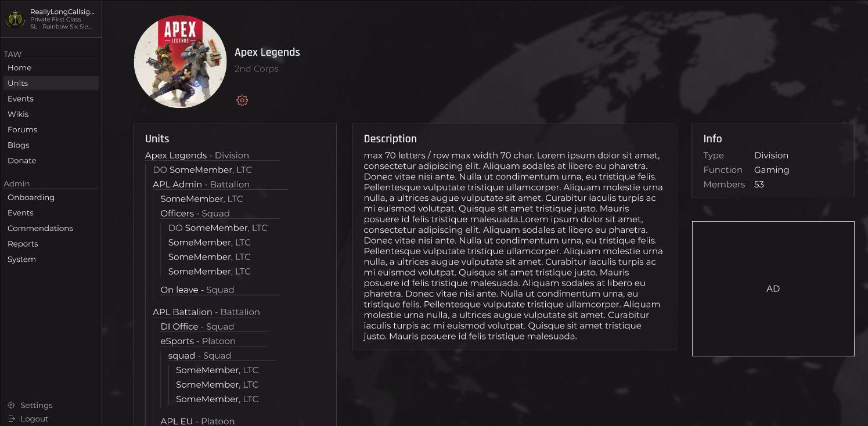Screen dimensions: 868x426
Task: Click the Logout link
Action: click(34, 418)
